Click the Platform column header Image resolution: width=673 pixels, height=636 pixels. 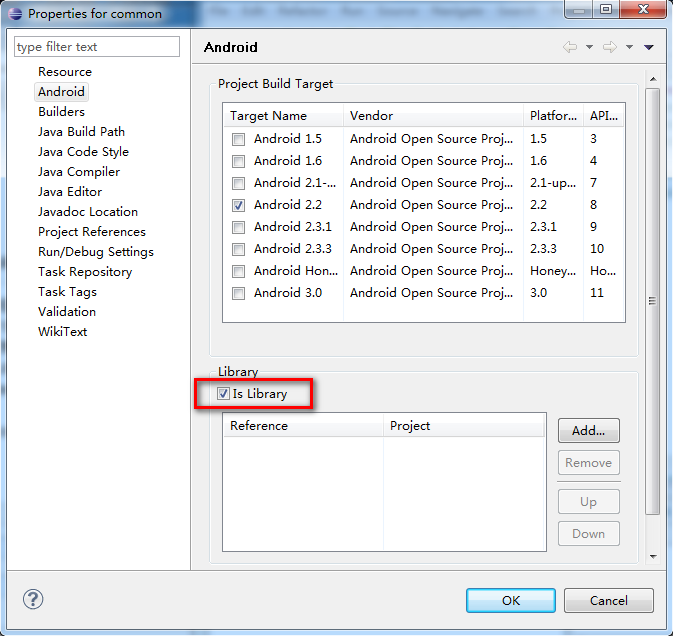tap(553, 115)
